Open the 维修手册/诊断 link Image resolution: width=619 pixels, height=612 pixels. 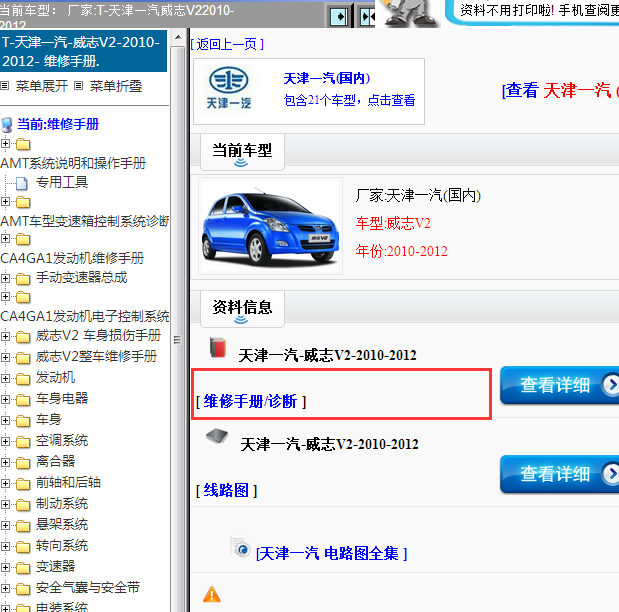[x=251, y=401]
